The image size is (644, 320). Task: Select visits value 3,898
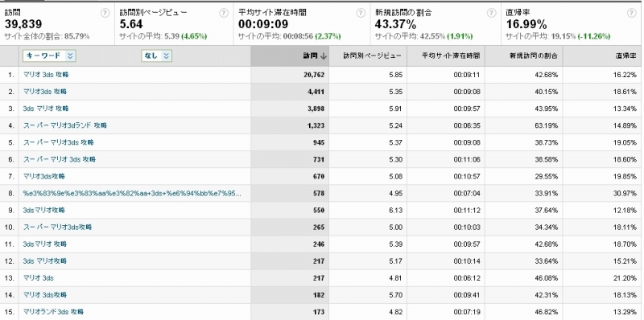point(316,109)
